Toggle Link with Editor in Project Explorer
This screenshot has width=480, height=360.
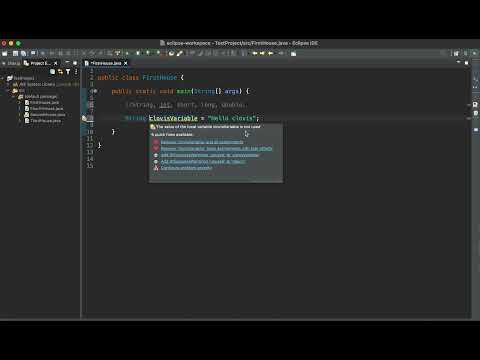60,72
